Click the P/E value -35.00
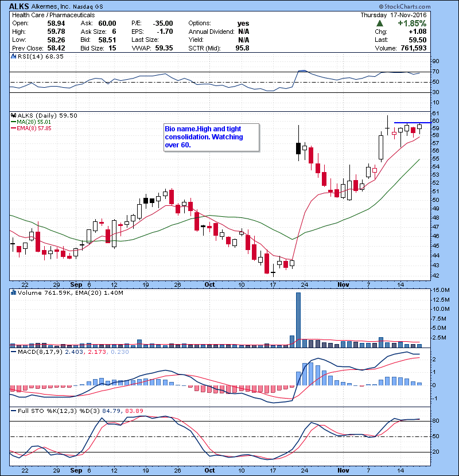This screenshot has height=476, width=459. pos(163,24)
